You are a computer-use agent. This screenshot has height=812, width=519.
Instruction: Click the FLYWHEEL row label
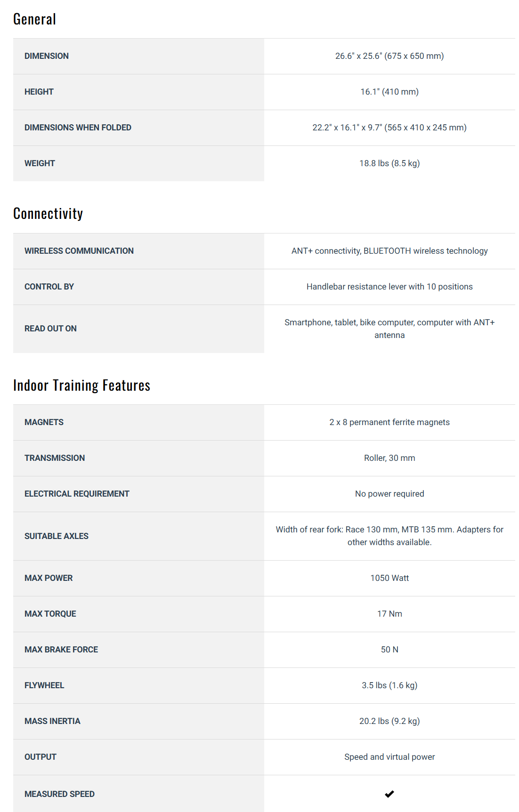click(44, 685)
